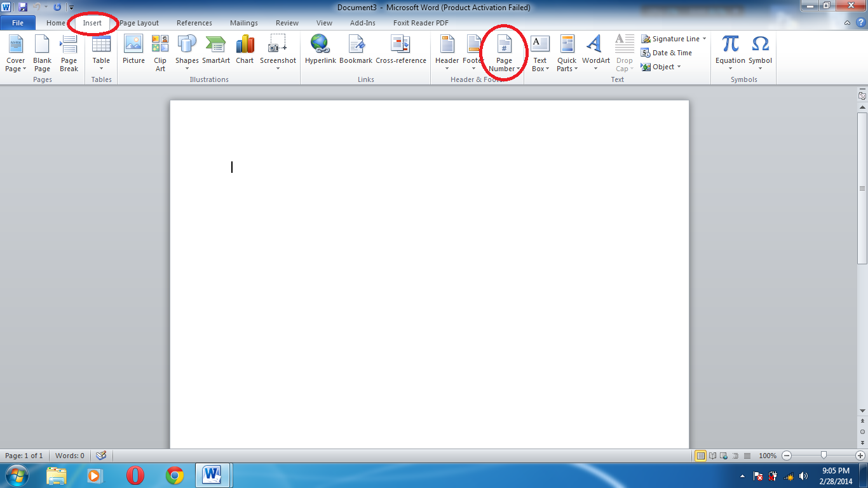Open the Foxit Reader PDF tab
Viewport: 868px width, 488px height.
click(x=421, y=23)
